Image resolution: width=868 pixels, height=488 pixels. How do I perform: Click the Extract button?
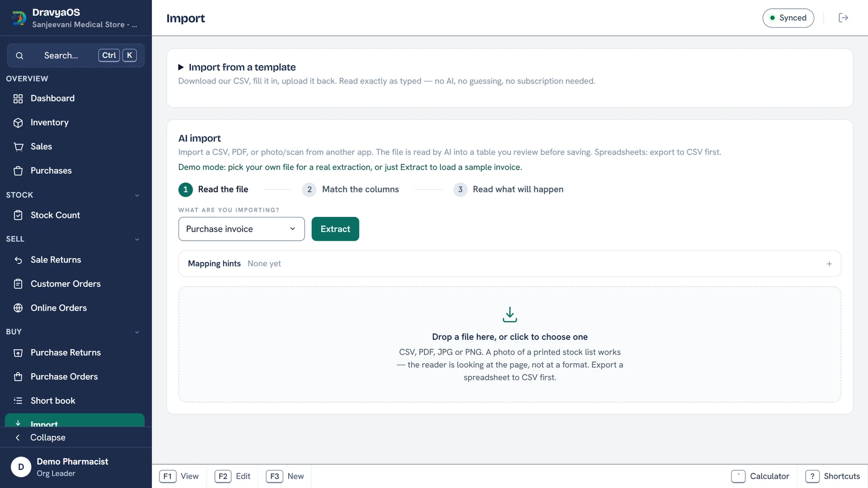(x=335, y=229)
